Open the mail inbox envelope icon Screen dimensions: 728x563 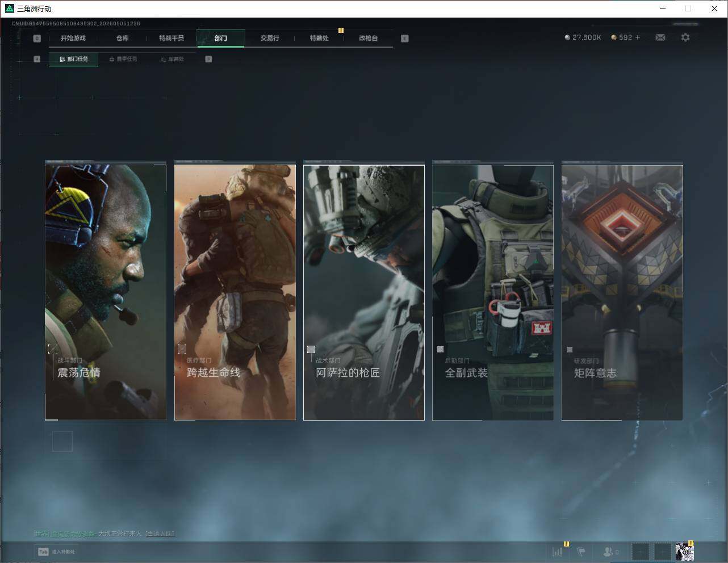pos(660,37)
